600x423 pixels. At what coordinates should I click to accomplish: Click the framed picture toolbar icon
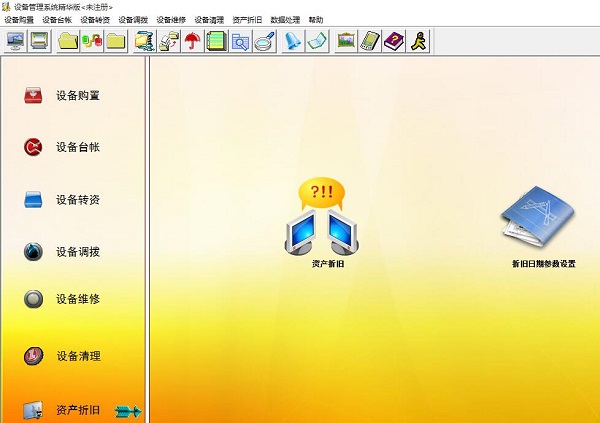(x=346, y=41)
